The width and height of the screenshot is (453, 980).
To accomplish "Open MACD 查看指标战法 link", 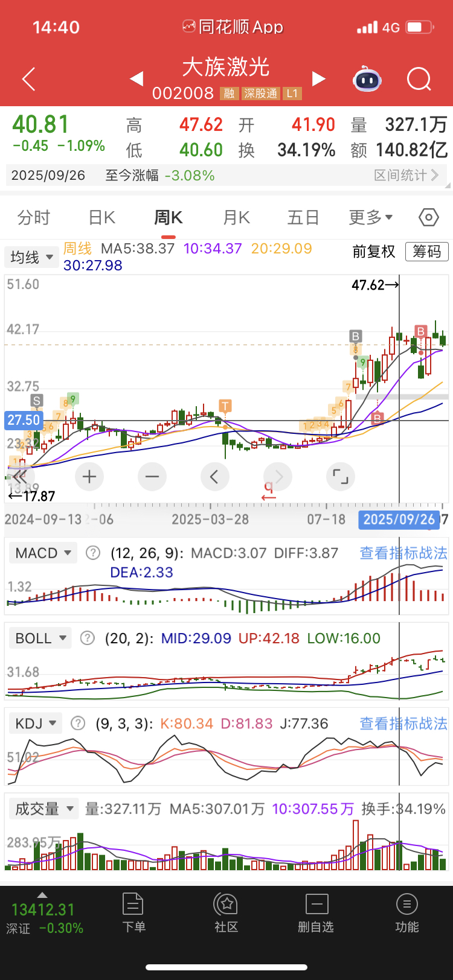I will pos(403,553).
